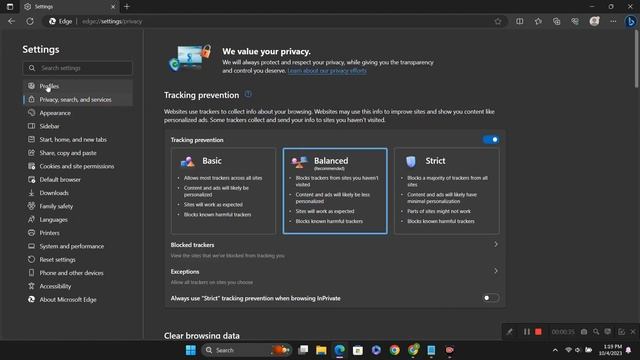Open Printers settings section
Image resolution: width=640 pixels, height=360 pixels.
click(x=78, y=233)
